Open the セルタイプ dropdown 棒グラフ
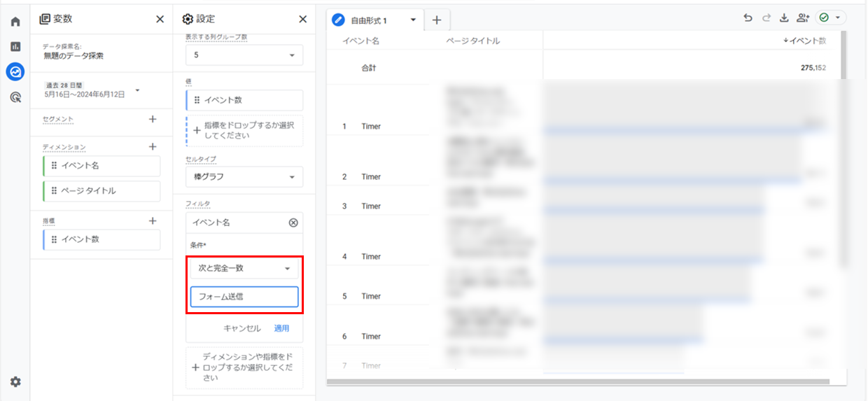Viewport: 868px width, 401px height. [244, 177]
